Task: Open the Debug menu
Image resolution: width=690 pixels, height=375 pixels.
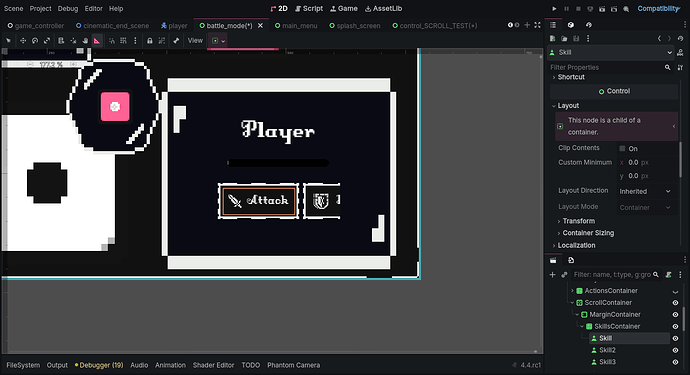Action: (x=68, y=8)
